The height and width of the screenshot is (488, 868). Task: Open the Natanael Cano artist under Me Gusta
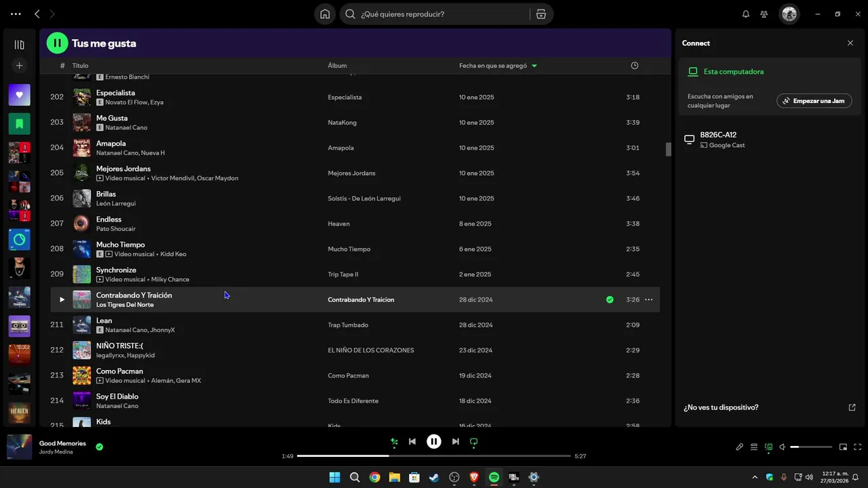(126, 127)
